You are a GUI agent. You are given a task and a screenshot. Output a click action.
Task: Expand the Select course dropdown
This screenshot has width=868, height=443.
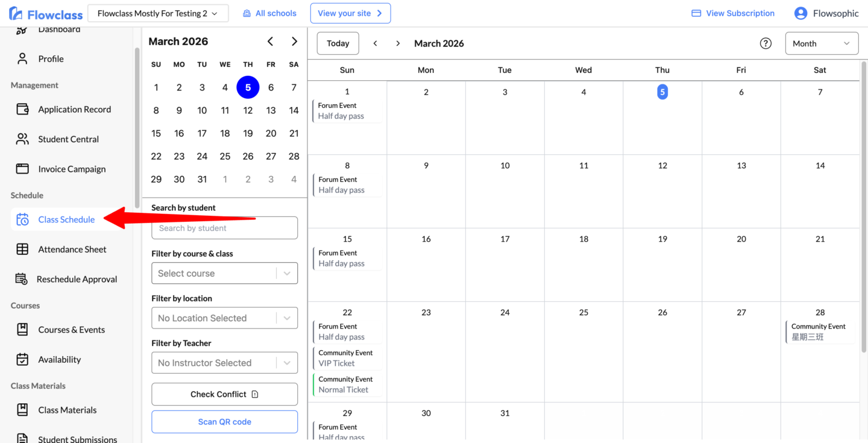tap(224, 273)
